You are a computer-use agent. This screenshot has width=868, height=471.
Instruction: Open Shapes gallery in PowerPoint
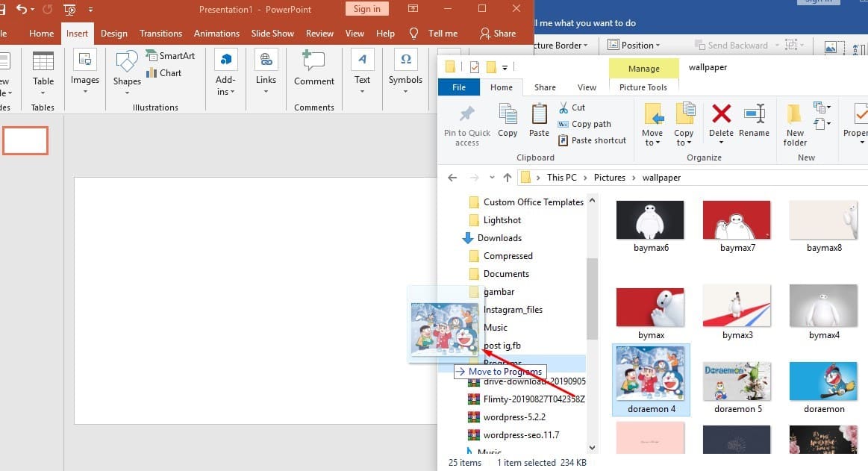pyautogui.click(x=127, y=72)
